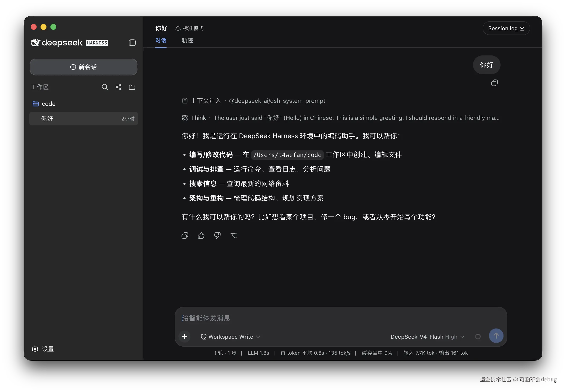Viewport: 566px width, 392px height.
Task: Switch to the 对话 tab
Action: pyautogui.click(x=161, y=40)
